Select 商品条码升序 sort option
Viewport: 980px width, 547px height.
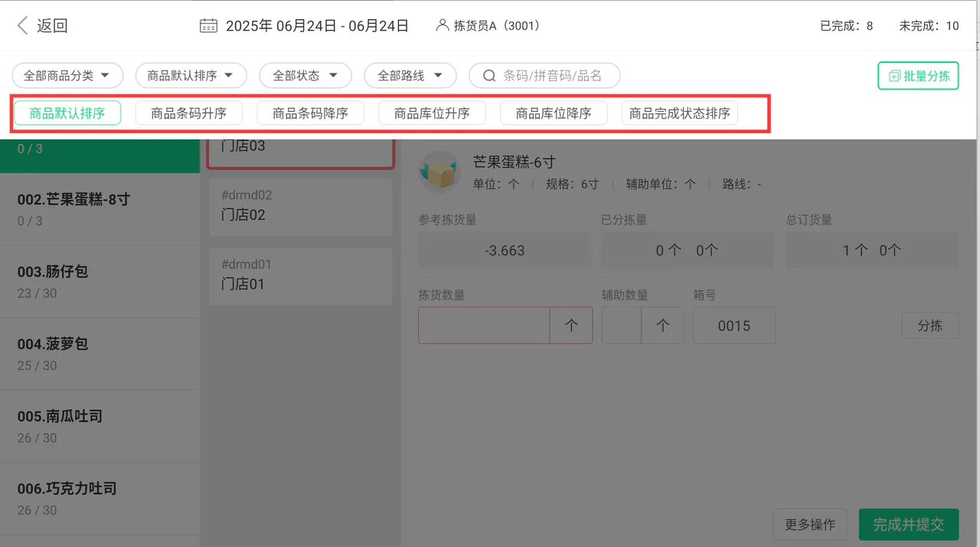pos(189,113)
